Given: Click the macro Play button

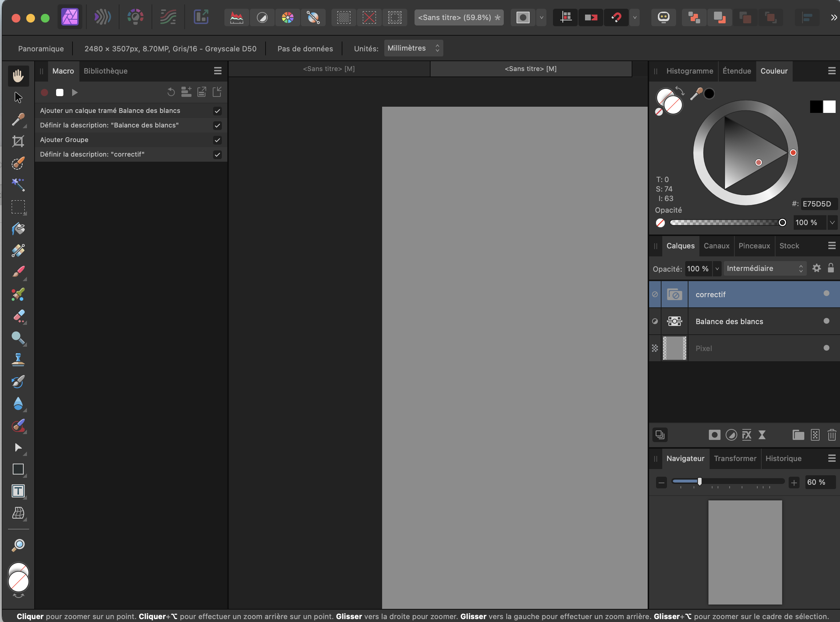Looking at the screenshot, I should tap(75, 92).
